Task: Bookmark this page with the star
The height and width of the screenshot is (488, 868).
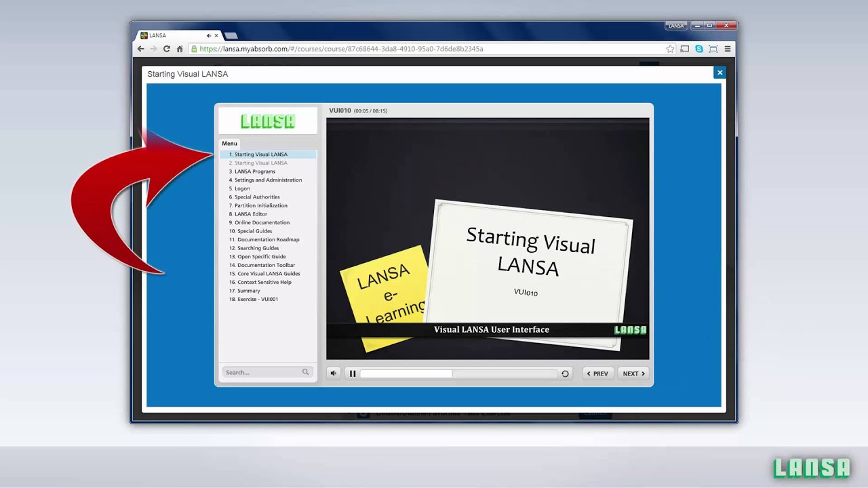Action: coord(670,49)
